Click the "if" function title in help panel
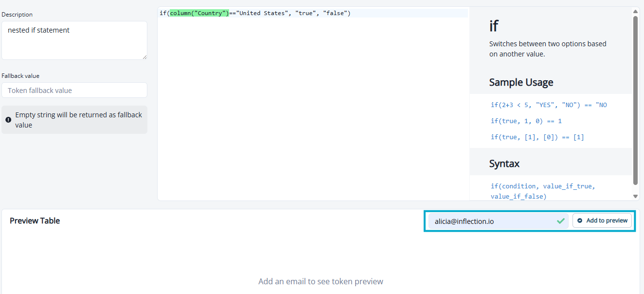 494,25
